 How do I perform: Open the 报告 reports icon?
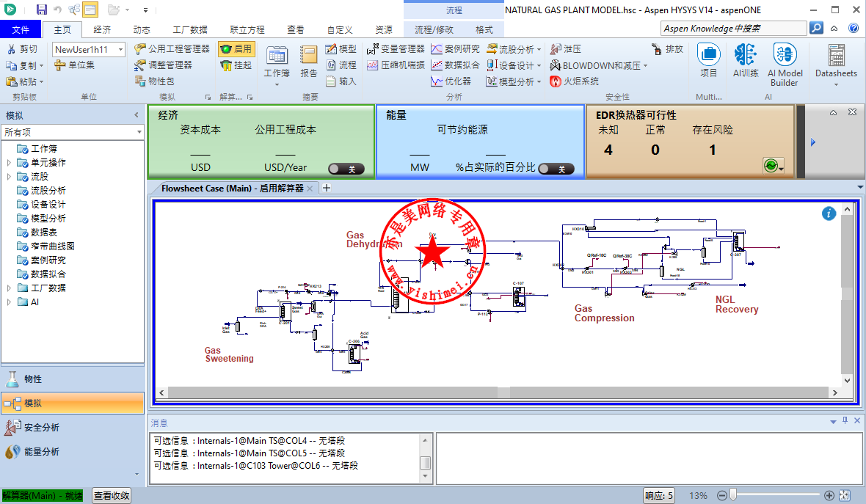coord(309,56)
